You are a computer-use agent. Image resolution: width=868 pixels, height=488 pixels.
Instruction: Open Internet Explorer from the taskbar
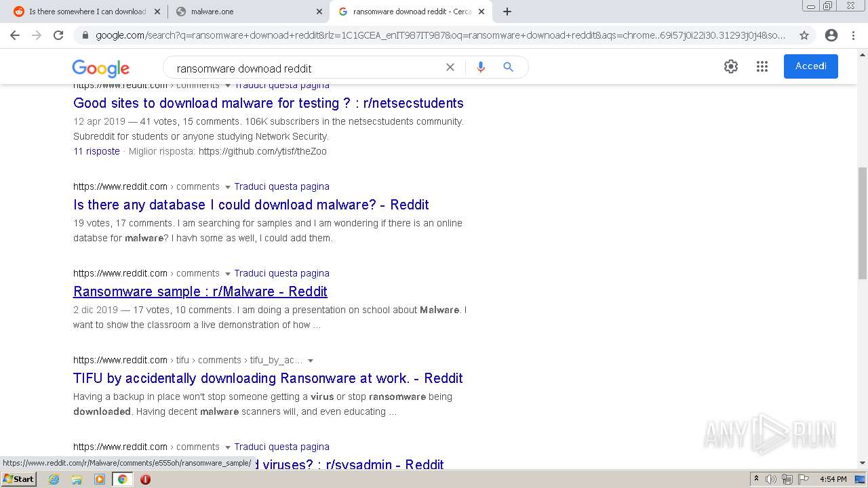click(x=54, y=479)
